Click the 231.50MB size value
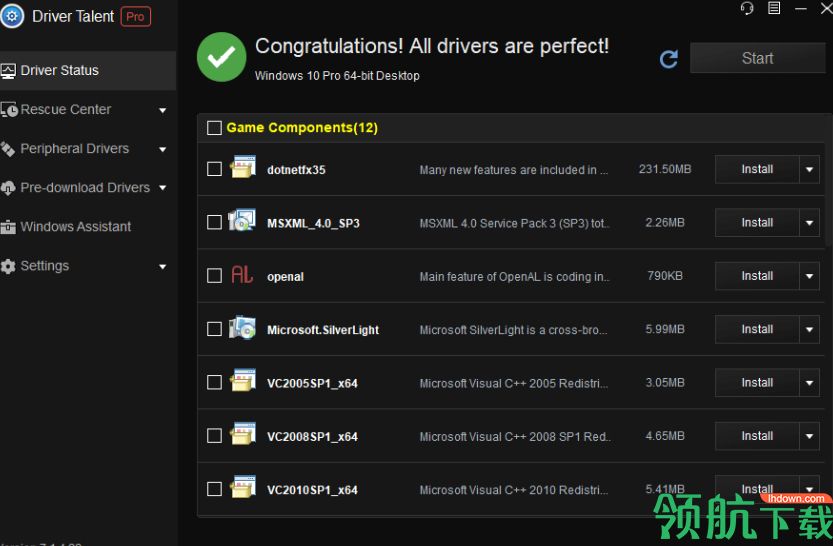This screenshot has height=546, width=833. point(665,169)
